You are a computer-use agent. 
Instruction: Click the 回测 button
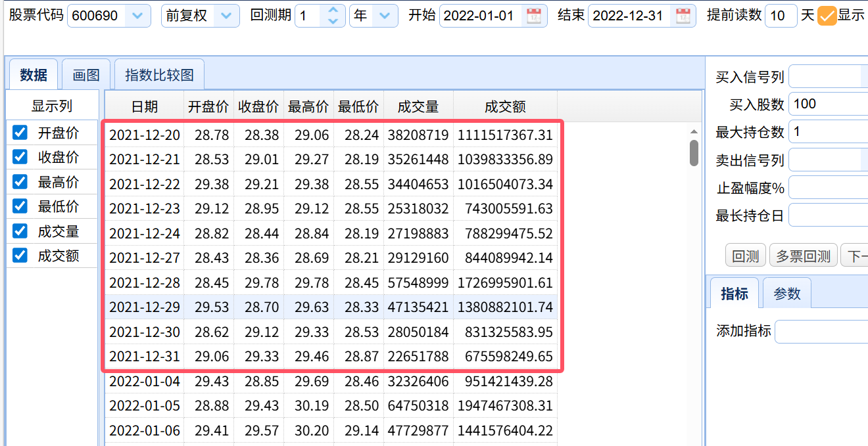pos(746,256)
